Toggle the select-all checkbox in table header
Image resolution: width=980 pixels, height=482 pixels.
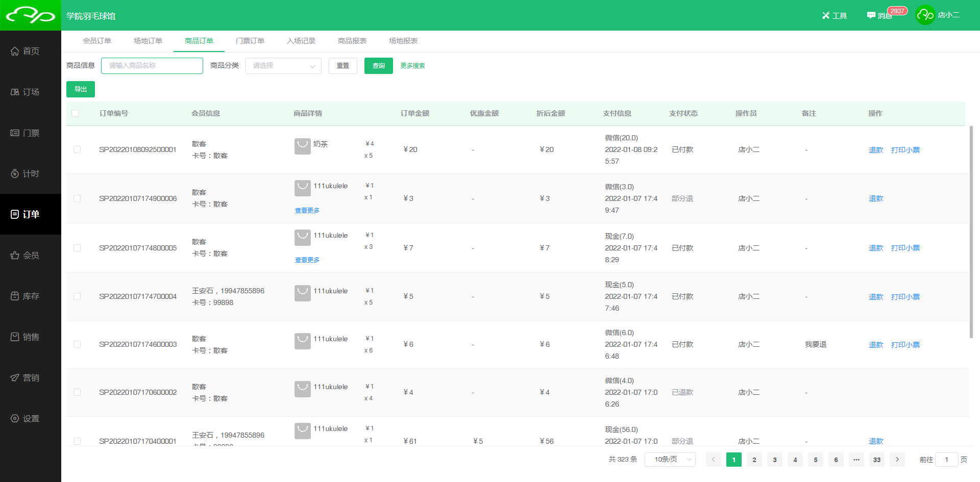[75, 113]
